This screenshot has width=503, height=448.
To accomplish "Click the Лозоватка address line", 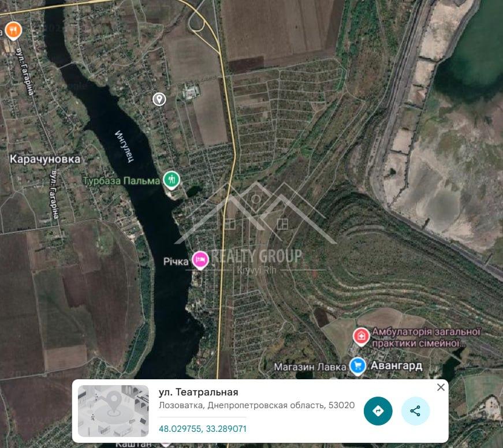I will [x=256, y=405].
